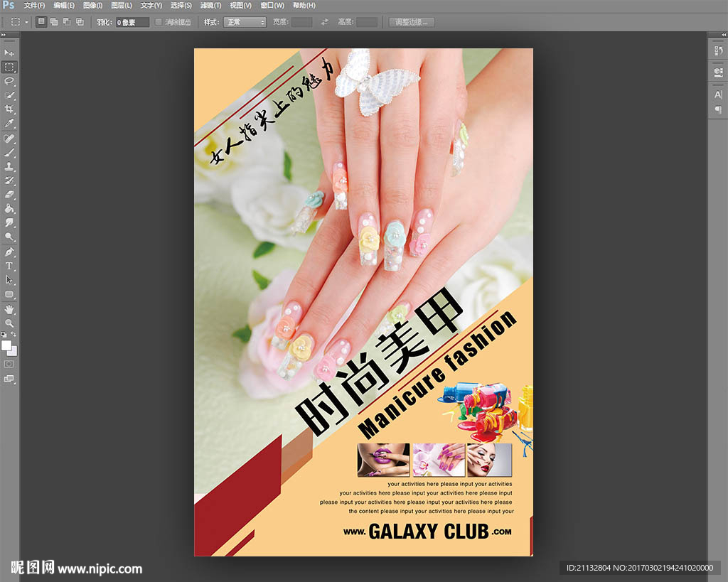Select the Zoom tool in toolbox
This screenshot has width=728, height=582.
pyautogui.click(x=9, y=323)
